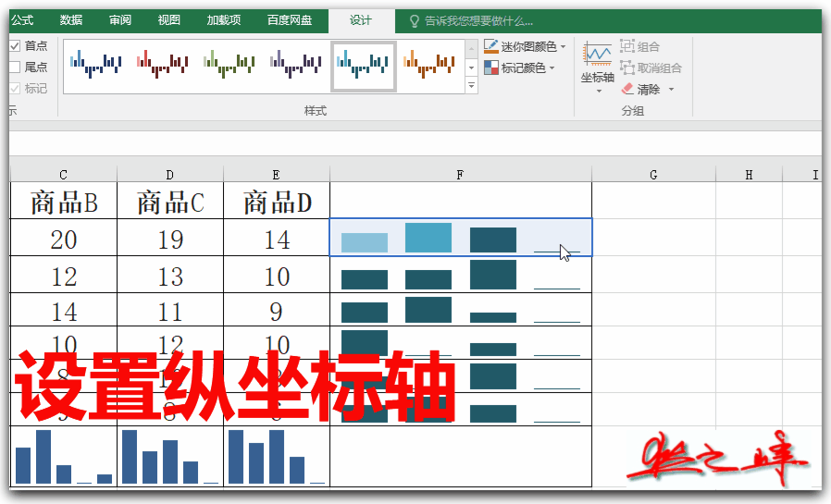Choose the orange sparkline style

click(x=429, y=65)
